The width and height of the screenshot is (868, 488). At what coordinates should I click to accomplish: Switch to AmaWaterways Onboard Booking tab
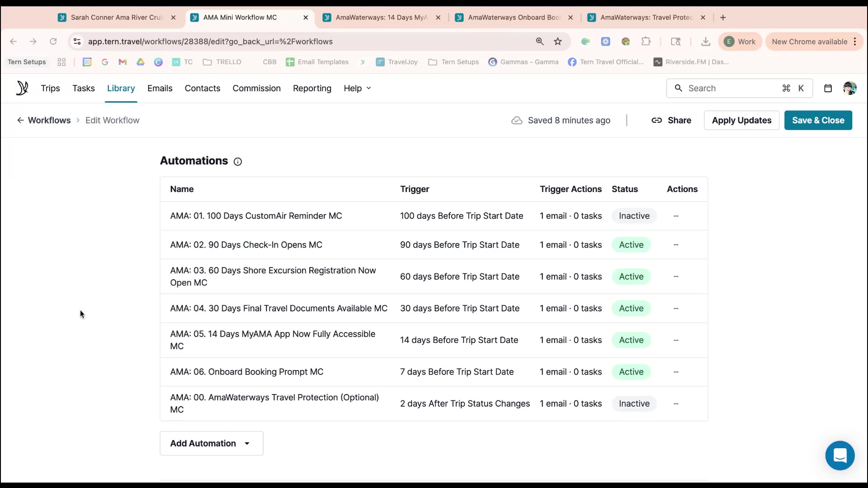[514, 18]
